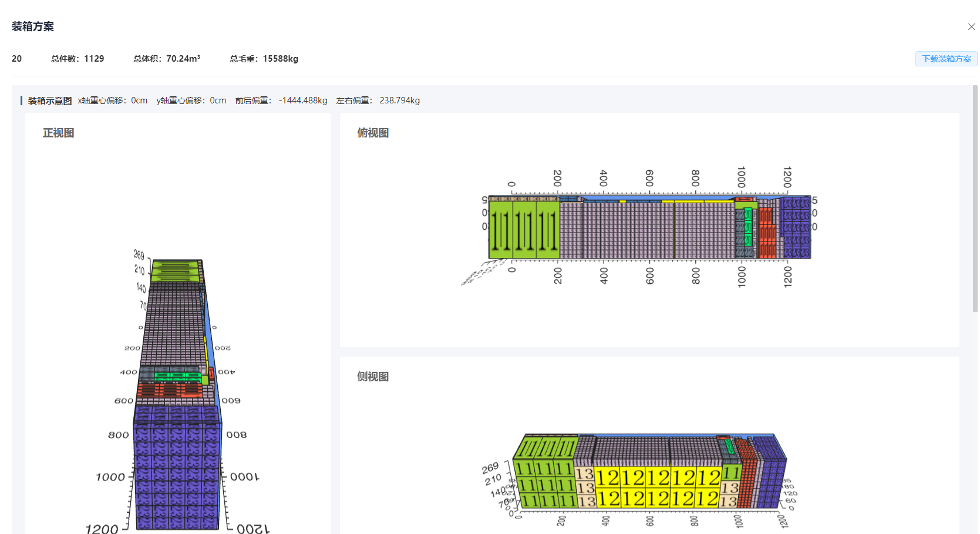
Task: Close the 装箱方案 dialog
Action: pos(971,26)
